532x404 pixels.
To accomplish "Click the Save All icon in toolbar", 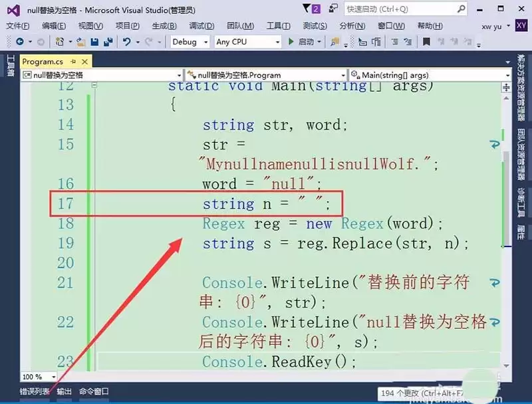I will [106, 41].
